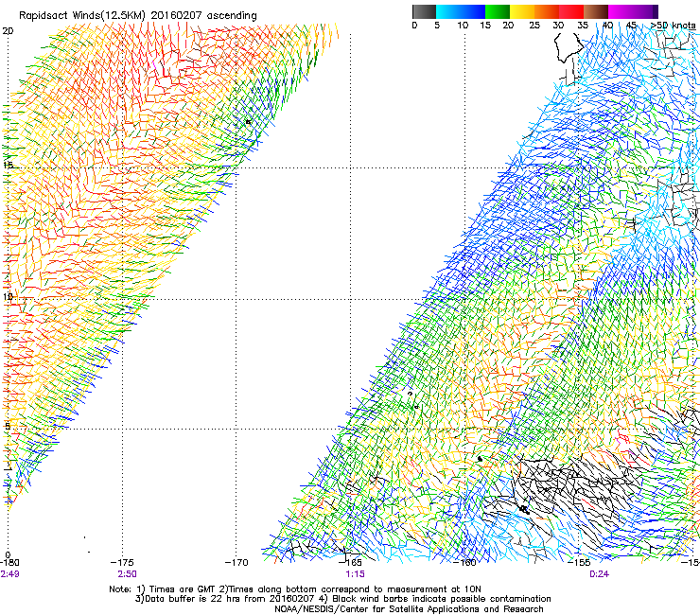Click the orange 25-30 knots legend swatch
Viewport: 700px width, 615px height.
(547, 11)
